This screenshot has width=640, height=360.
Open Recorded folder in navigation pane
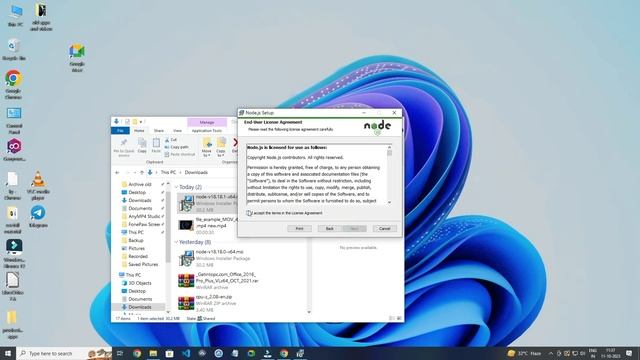(x=138, y=256)
